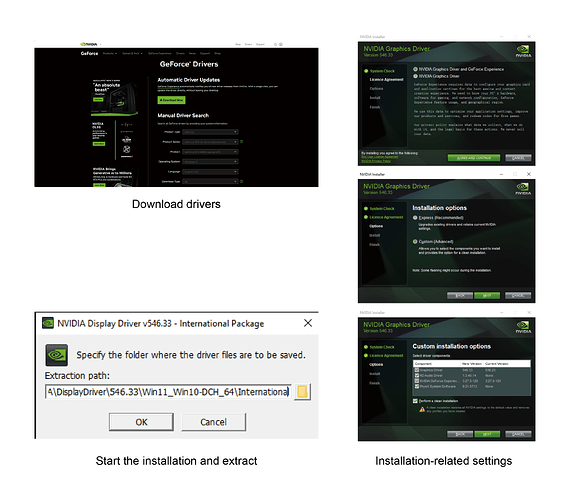
Task: Open the folder browse button beside extraction path
Action: pos(302,392)
